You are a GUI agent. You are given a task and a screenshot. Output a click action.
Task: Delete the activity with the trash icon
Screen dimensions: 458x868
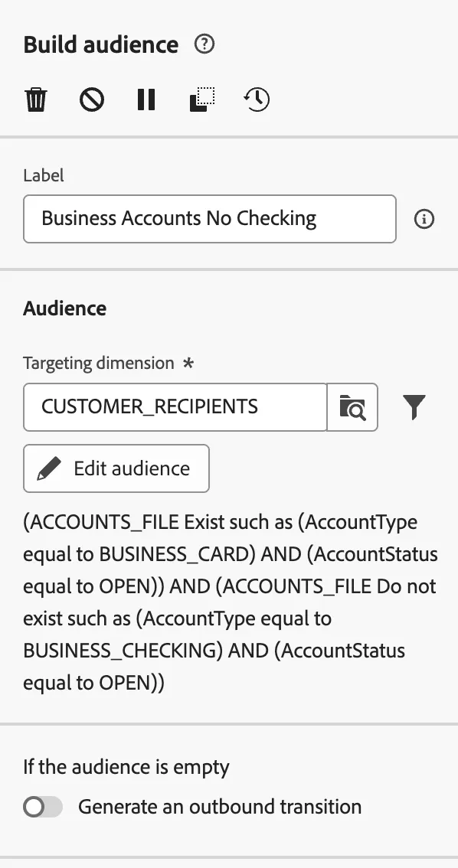(x=36, y=100)
